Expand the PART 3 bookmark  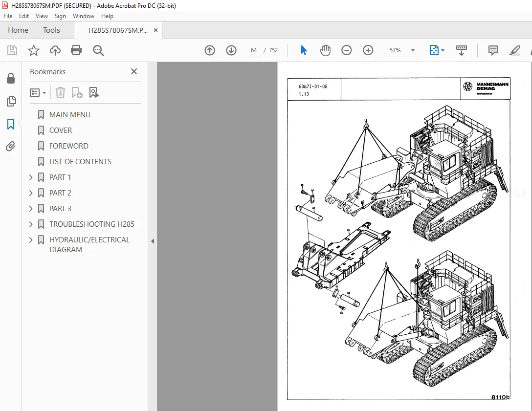(x=31, y=209)
